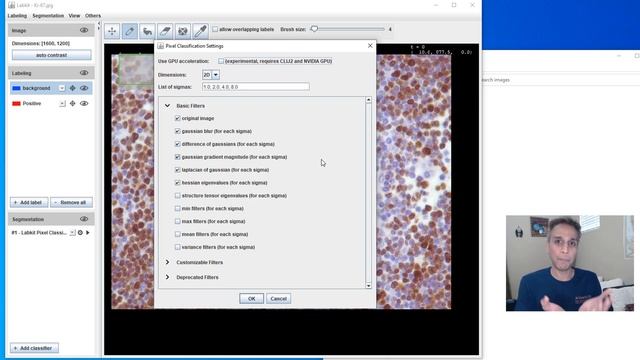Screen dimensions: 640x360
Task: Toggle Labeling panel eye visibility
Action: click(x=84, y=73)
